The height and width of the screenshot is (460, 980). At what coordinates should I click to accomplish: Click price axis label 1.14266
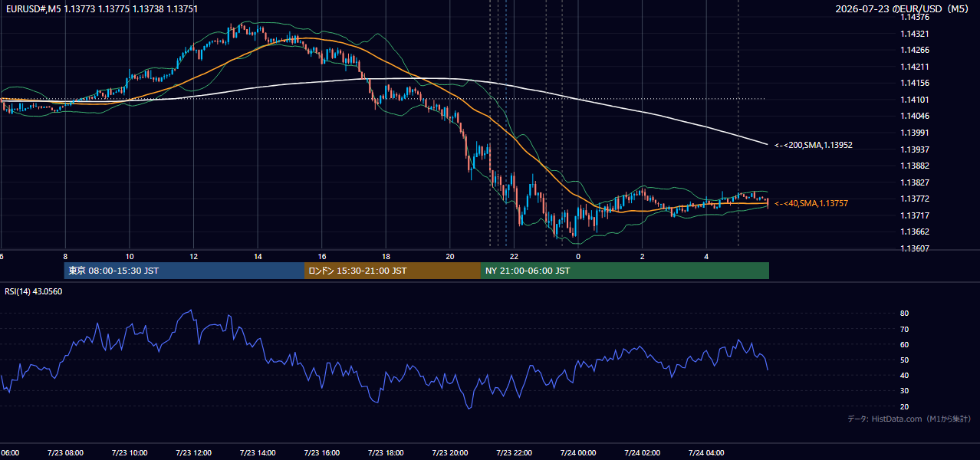click(x=915, y=50)
